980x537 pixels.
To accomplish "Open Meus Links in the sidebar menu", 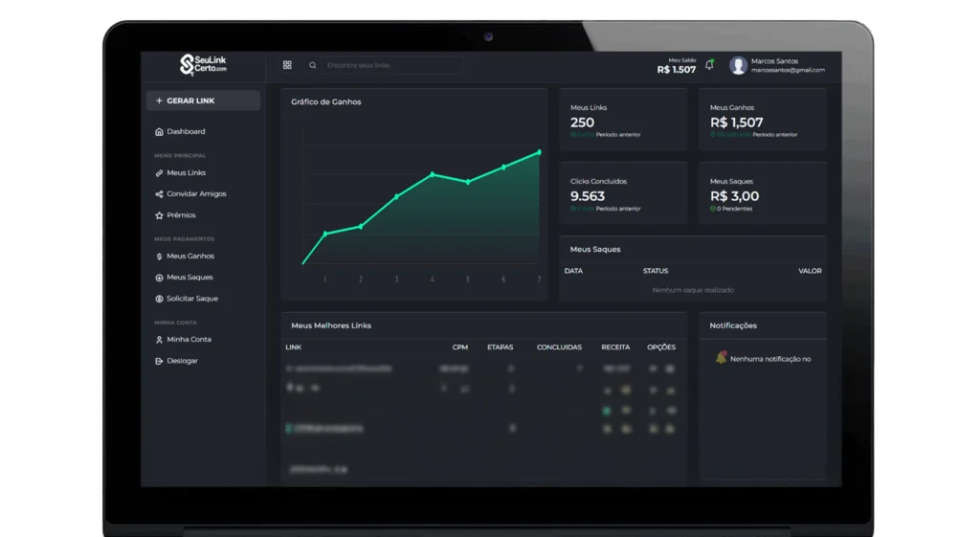I will click(x=186, y=173).
